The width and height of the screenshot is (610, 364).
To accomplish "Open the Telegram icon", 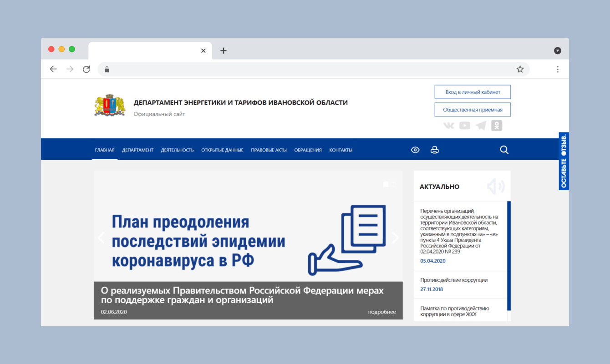I will pyautogui.click(x=480, y=126).
